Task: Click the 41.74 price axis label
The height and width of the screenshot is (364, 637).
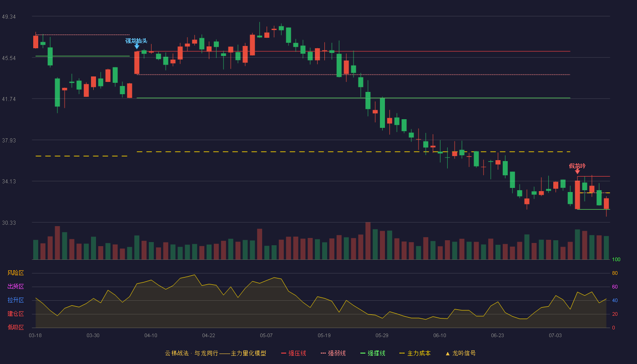Action: point(9,99)
